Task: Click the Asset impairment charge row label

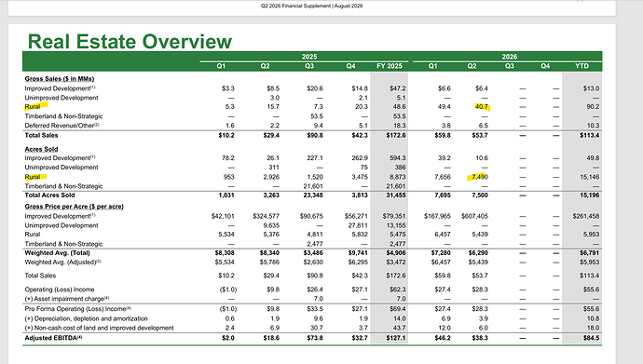Action: [x=67, y=299]
